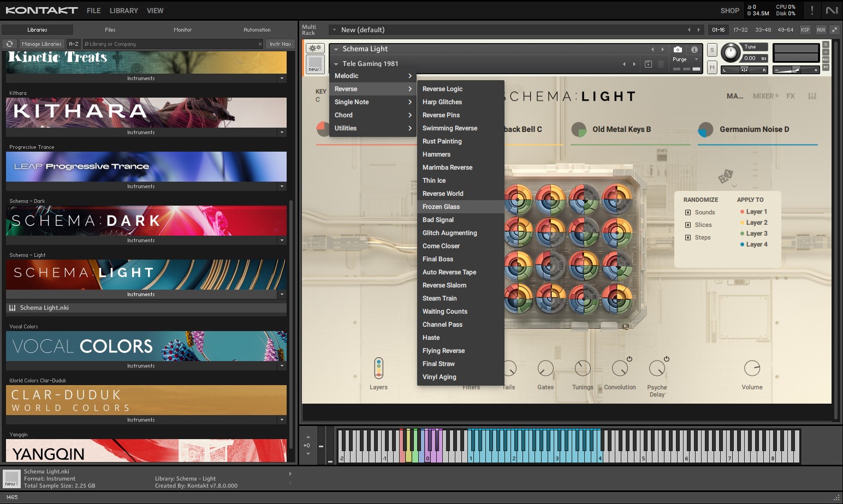Open instrument edit mode gear icon
Screen dimensions: 843x504
pyautogui.click(x=315, y=48)
